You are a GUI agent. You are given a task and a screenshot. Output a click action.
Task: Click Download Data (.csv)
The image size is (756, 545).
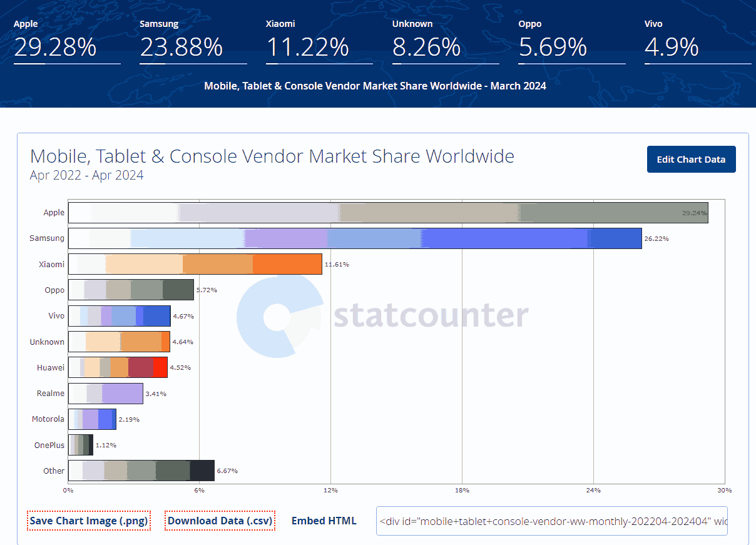pos(220,520)
